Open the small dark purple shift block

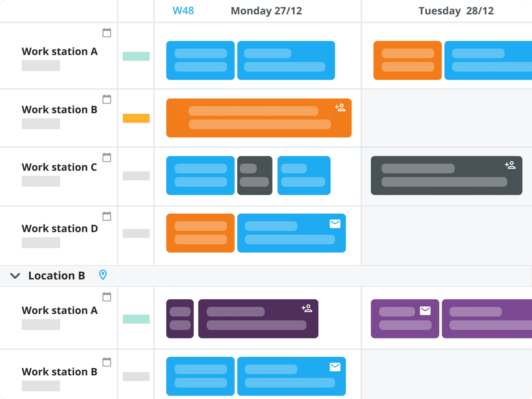pyautogui.click(x=180, y=319)
